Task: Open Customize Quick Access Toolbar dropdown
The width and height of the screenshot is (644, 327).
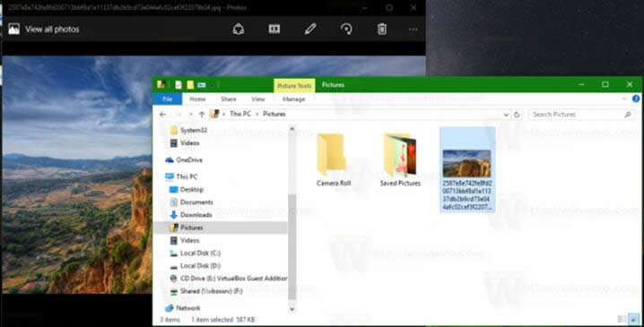Action: [212, 85]
